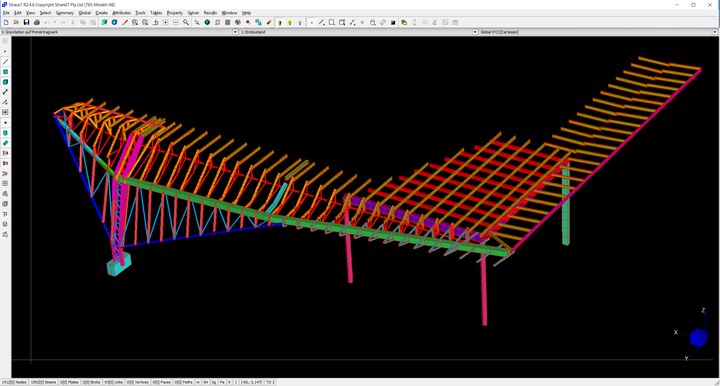Click the Paths count in status bar
This screenshot has width=720, height=386.
tap(184, 382)
